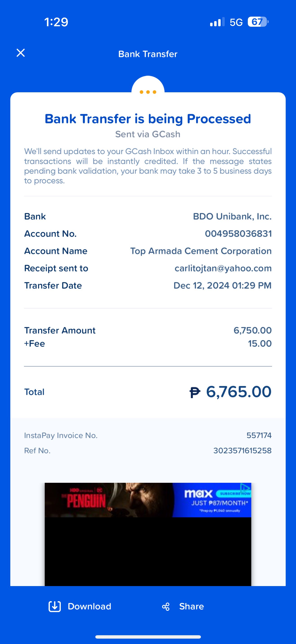Tap the Bank Transfer header title
The image size is (296, 644).
(x=148, y=54)
